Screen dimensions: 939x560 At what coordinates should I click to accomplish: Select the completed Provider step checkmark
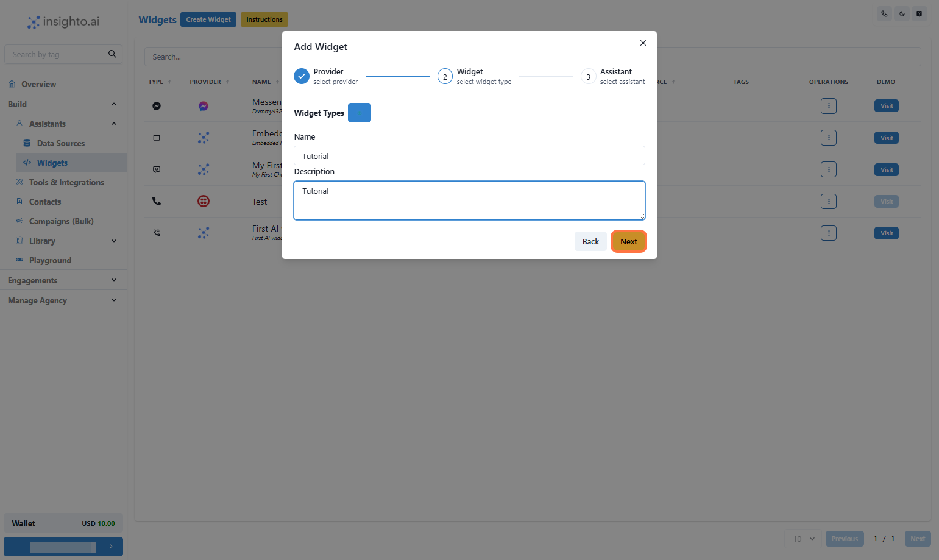pos(301,76)
